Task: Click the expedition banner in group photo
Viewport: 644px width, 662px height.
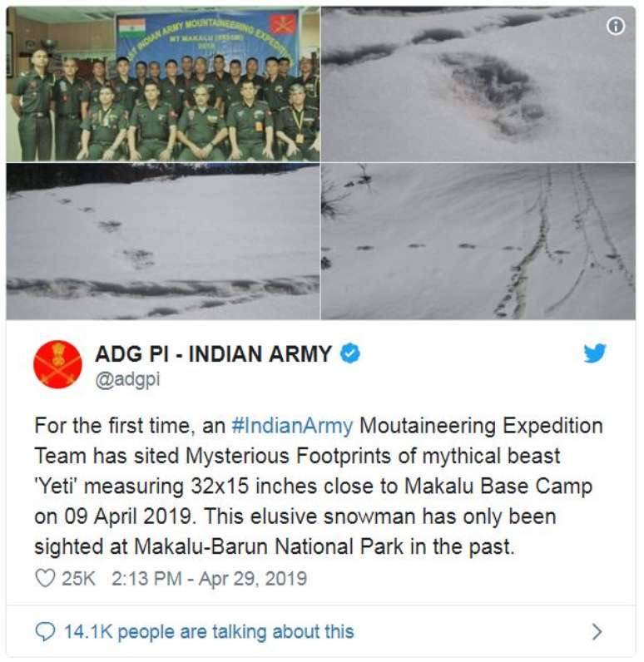Action: tap(209, 42)
